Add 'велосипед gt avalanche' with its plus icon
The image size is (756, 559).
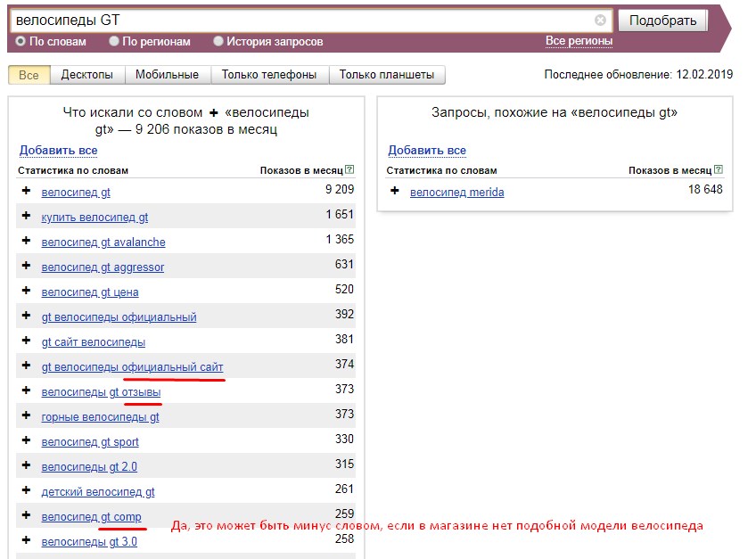click(x=26, y=241)
